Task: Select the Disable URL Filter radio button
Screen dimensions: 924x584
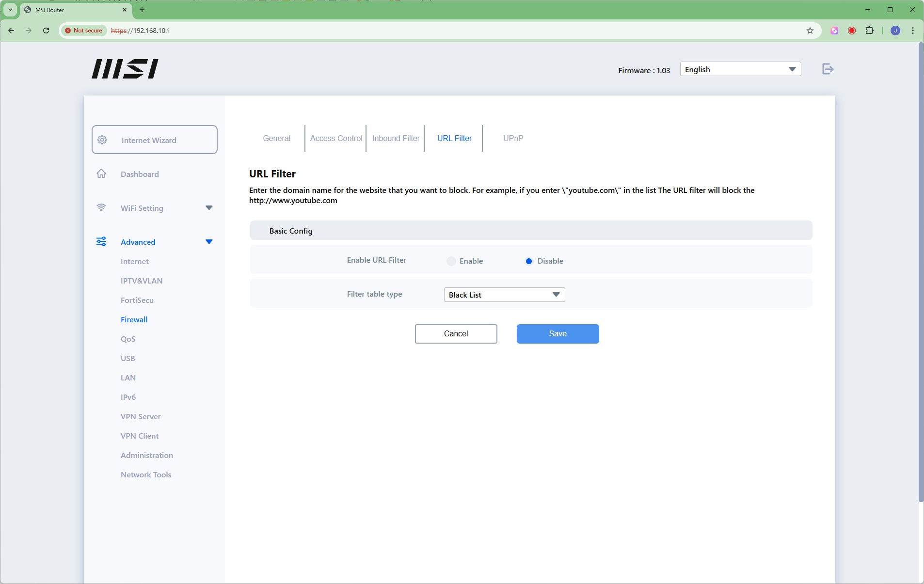Action: click(529, 261)
